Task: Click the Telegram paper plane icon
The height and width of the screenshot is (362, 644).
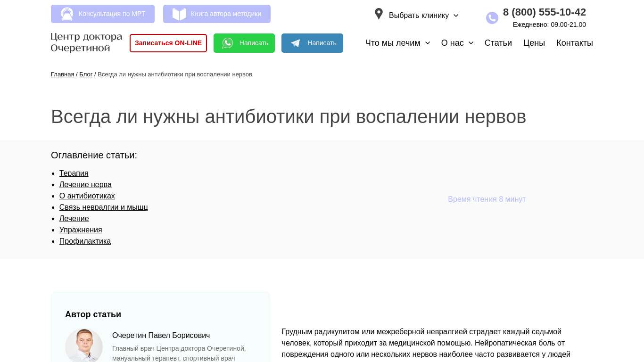Action: [296, 43]
